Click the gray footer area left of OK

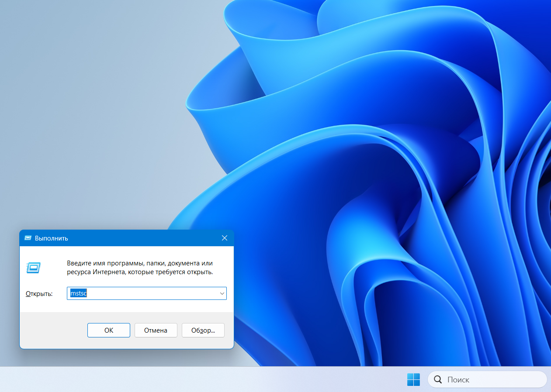pyautogui.click(x=52, y=330)
